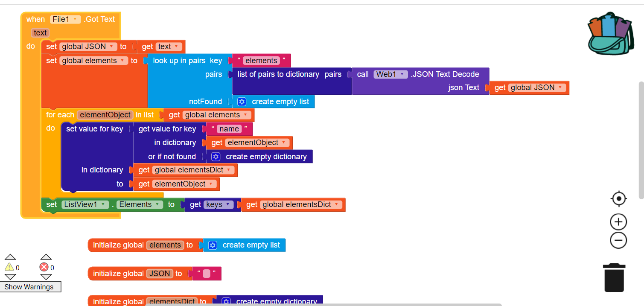Image resolution: width=644 pixels, height=306 pixels.
Task: Click the trash can icon
Action: (614, 277)
